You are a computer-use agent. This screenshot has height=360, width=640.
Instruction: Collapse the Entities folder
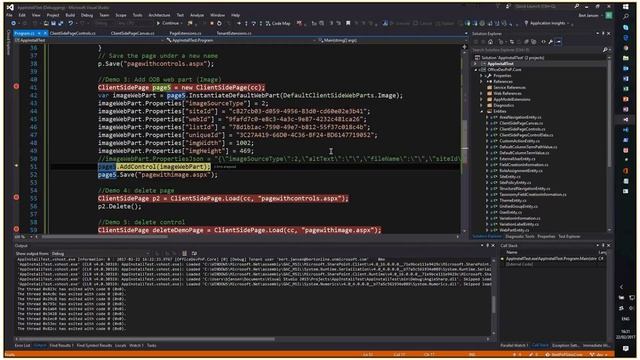pyautogui.click(x=481, y=111)
